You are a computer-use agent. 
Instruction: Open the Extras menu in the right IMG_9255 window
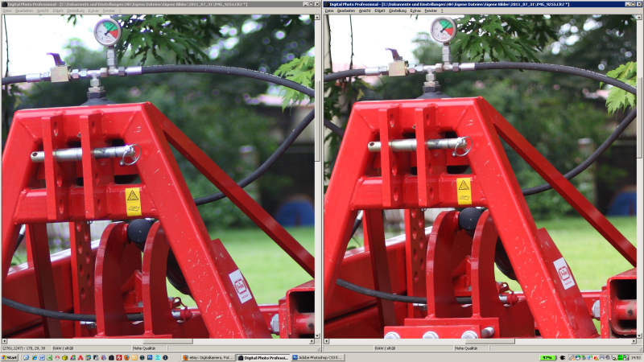[415, 10]
